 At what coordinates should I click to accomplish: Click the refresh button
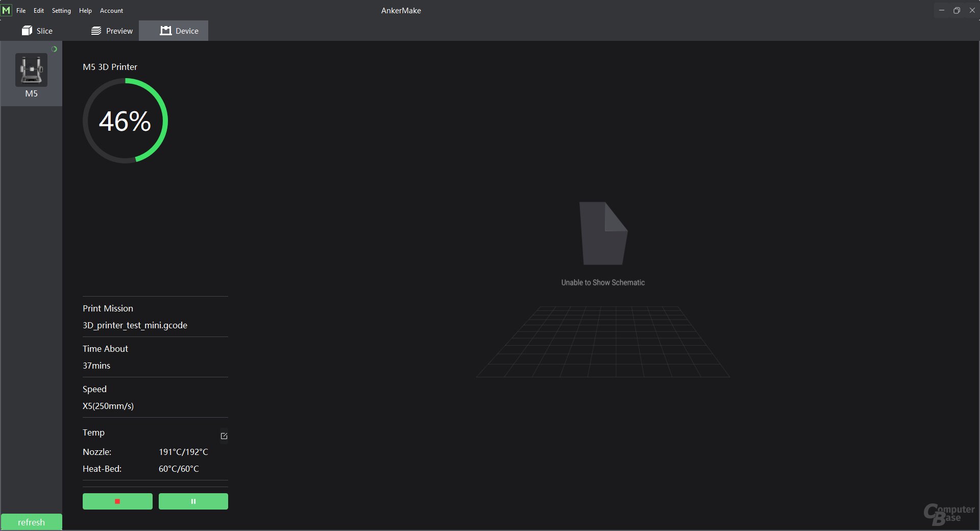coord(31,522)
